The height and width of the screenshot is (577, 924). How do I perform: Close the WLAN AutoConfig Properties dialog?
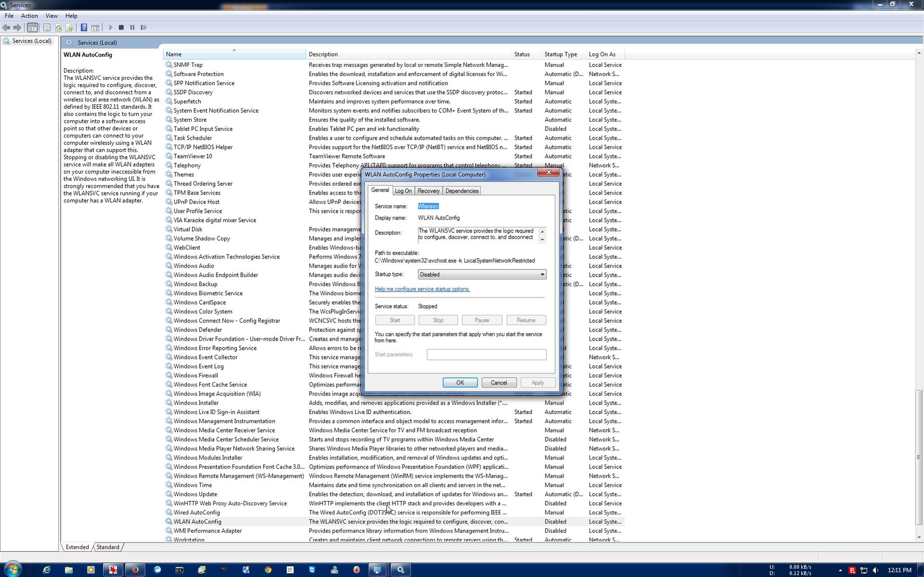point(548,173)
